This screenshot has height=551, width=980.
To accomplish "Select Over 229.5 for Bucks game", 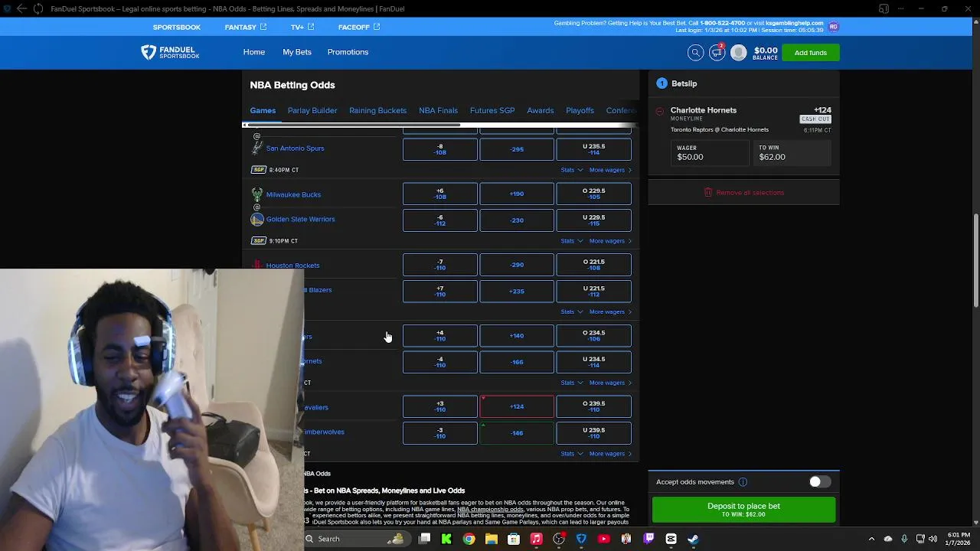I will click(593, 194).
